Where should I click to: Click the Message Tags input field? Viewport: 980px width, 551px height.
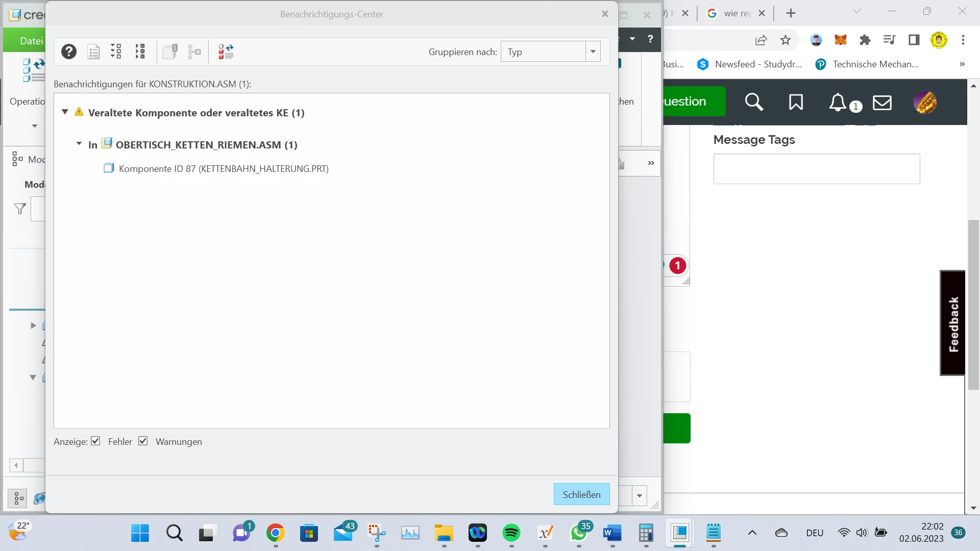(x=816, y=169)
